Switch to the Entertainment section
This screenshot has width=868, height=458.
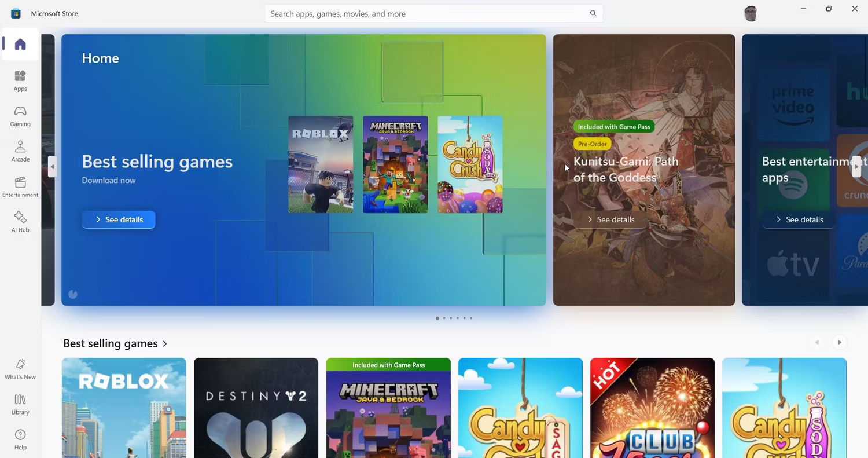tap(20, 187)
